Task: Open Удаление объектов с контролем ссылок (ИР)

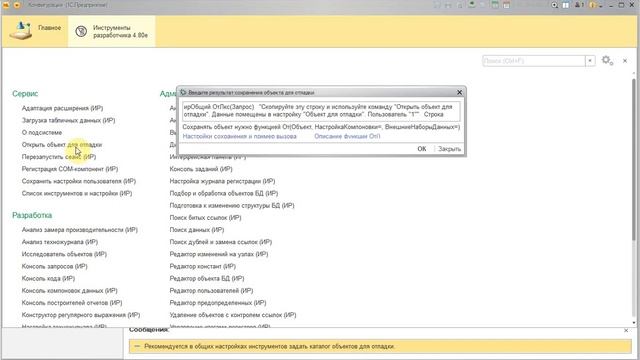Action: coord(233,315)
